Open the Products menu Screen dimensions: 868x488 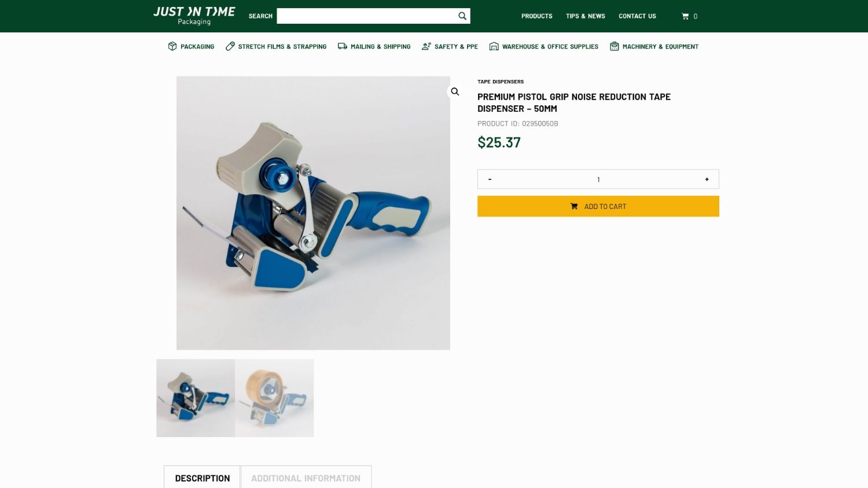point(536,16)
